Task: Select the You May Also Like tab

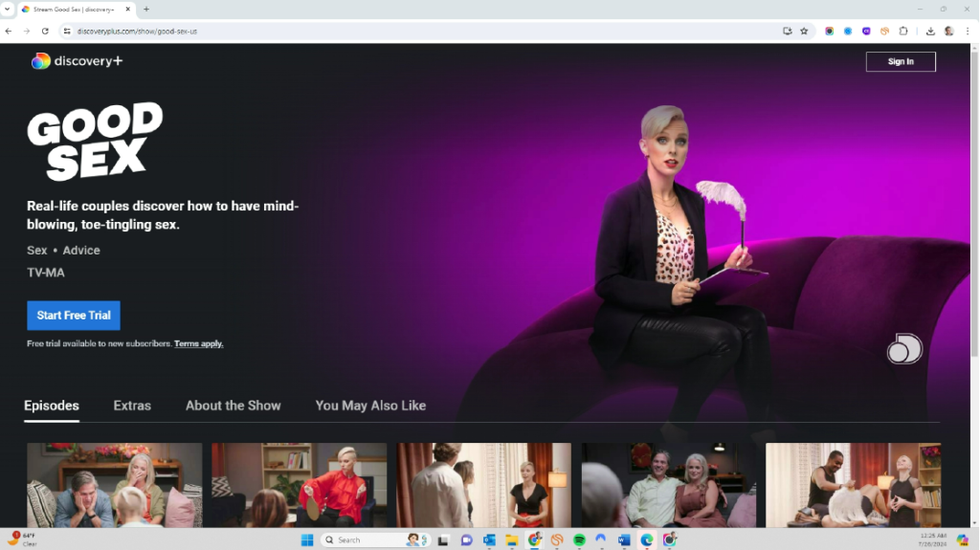Action: (x=370, y=406)
